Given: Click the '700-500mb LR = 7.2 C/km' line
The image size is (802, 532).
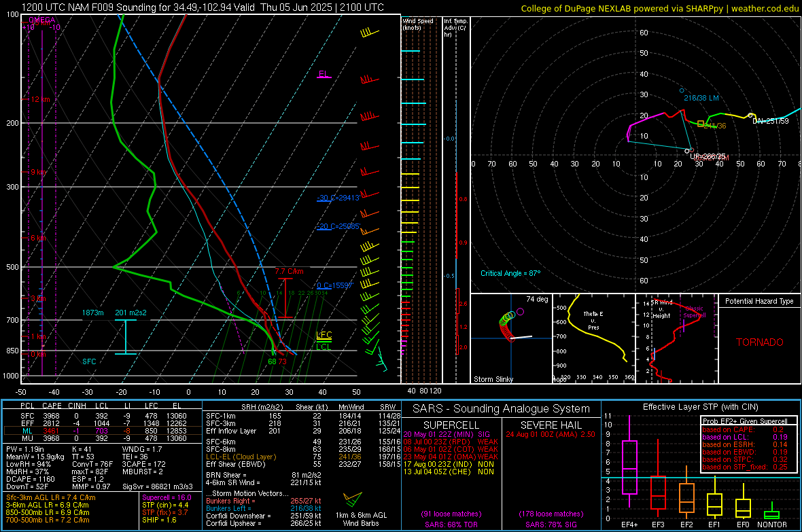Looking at the screenshot, I should click(48, 520).
